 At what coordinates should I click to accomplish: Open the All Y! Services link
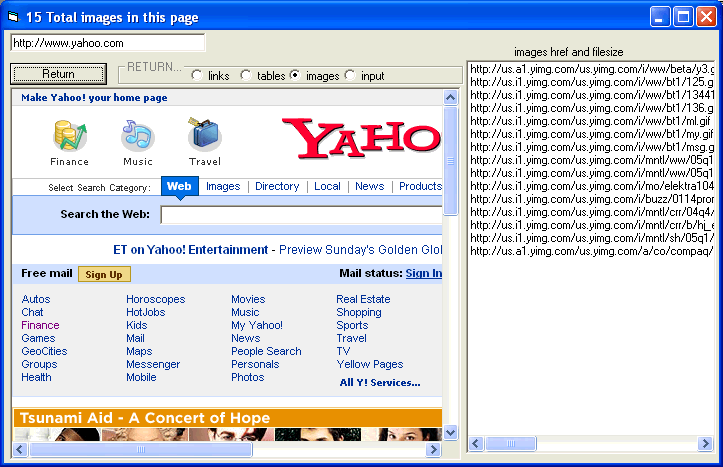click(x=379, y=382)
